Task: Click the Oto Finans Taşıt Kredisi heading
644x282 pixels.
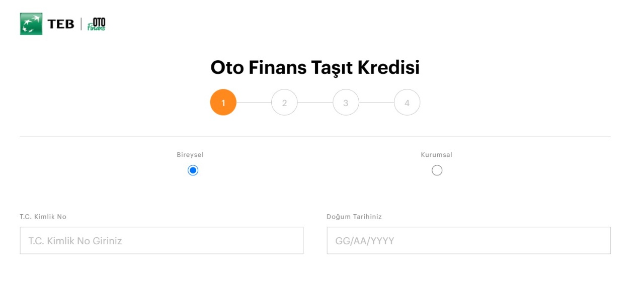Action: [x=315, y=68]
